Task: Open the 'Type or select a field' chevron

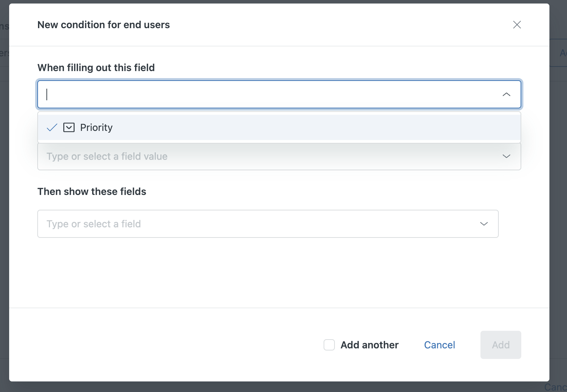Action: click(x=484, y=224)
